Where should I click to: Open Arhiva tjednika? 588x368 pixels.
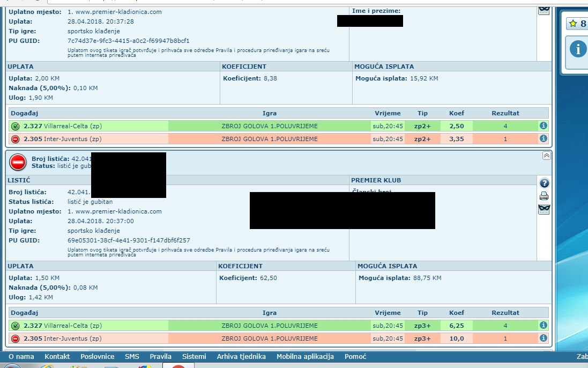[241, 356]
